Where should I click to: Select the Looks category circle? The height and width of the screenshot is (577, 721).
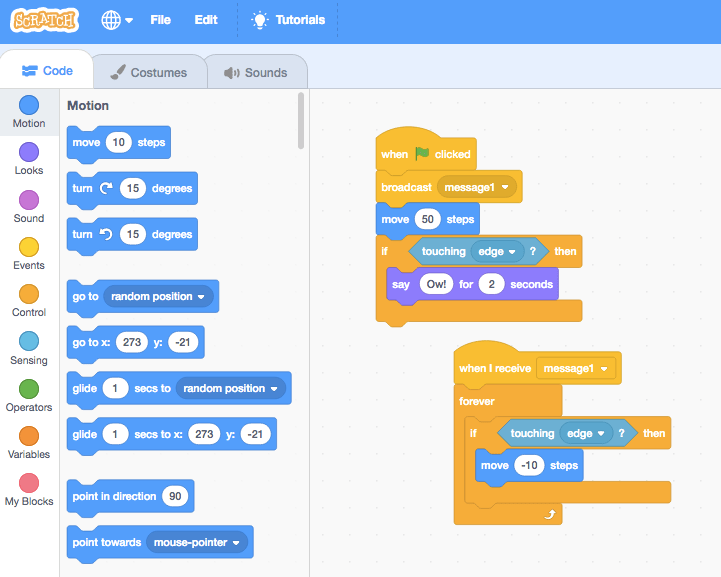click(x=29, y=152)
